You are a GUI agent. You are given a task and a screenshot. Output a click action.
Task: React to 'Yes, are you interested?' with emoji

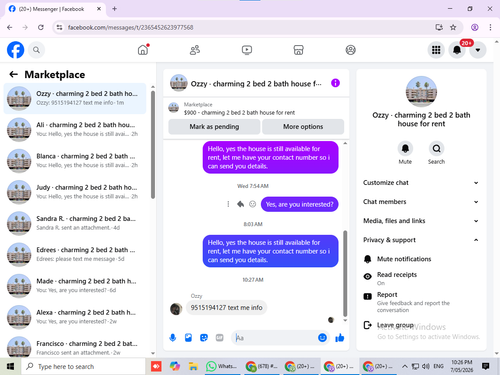pos(253,204)
